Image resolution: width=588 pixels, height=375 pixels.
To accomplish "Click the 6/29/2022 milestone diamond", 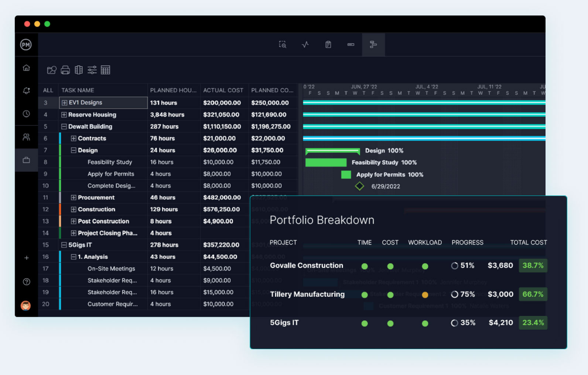I will click(x=359, y=186).
